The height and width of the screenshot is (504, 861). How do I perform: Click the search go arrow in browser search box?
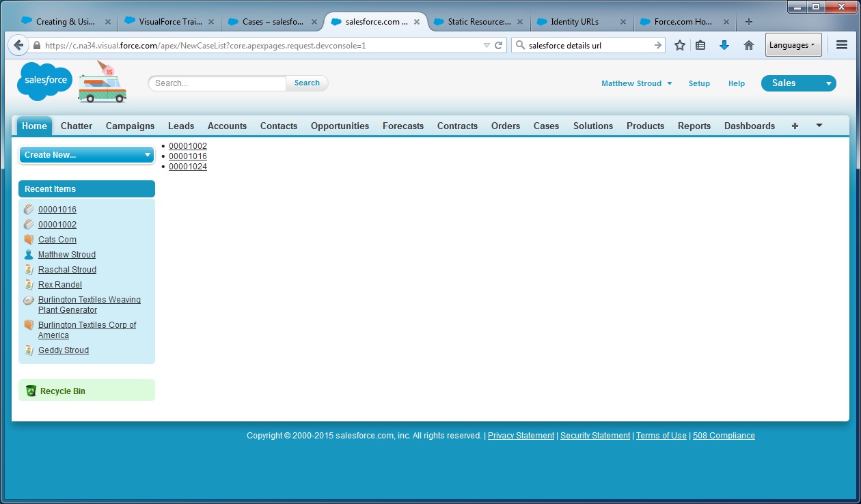(x=658, y=45)
